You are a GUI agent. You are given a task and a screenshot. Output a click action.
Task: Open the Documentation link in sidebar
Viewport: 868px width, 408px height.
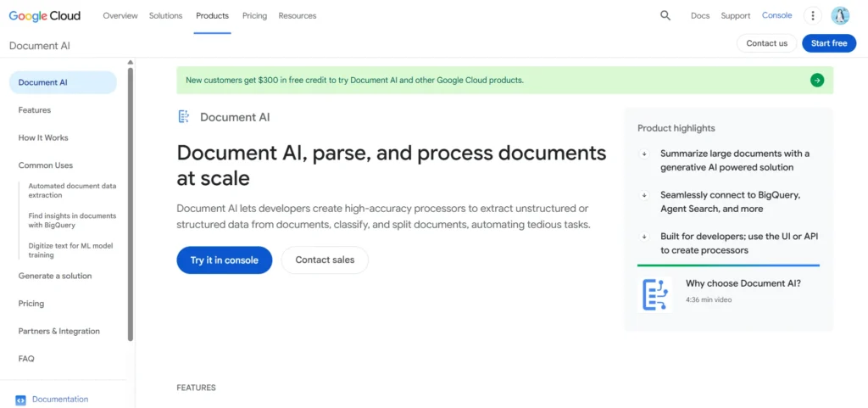(x=60, y=400)
